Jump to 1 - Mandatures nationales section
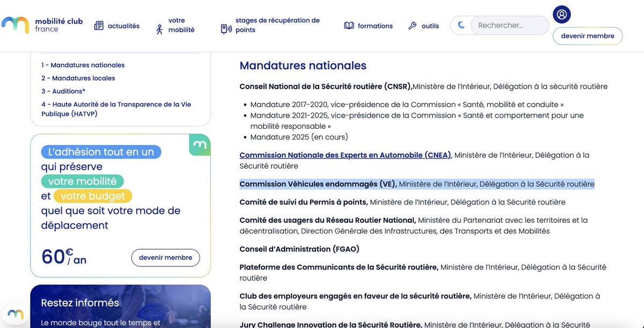 (x=83, y=65)
